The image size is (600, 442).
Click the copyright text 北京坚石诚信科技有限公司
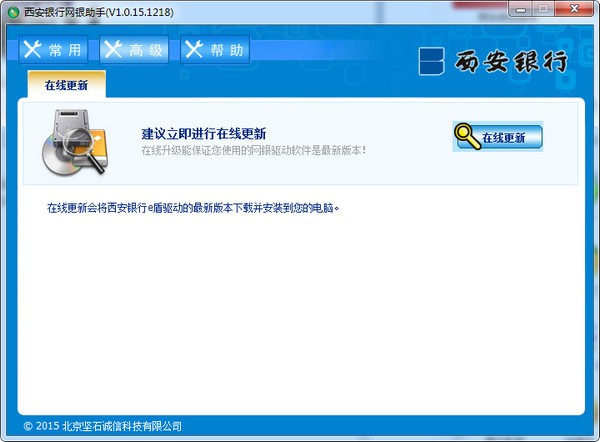(x=103, y=426)
